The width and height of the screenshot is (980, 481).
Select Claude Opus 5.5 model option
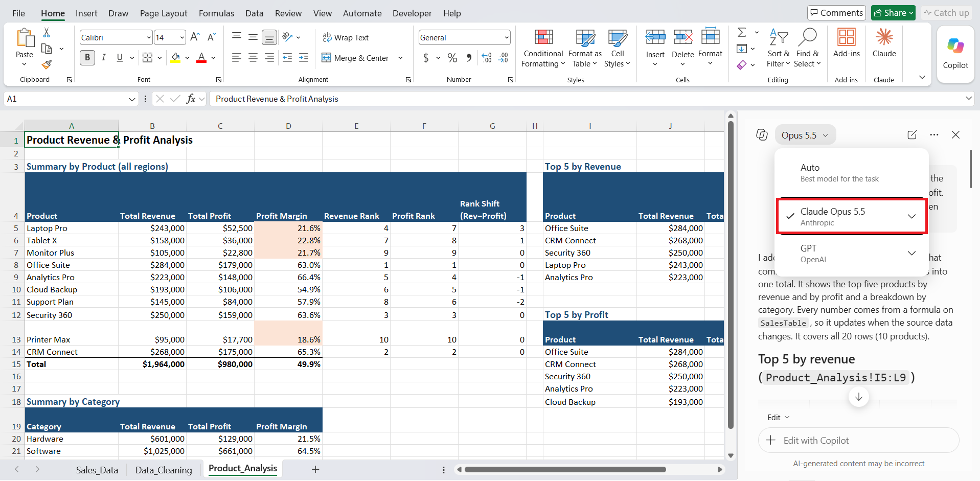(x=852, y=216)
